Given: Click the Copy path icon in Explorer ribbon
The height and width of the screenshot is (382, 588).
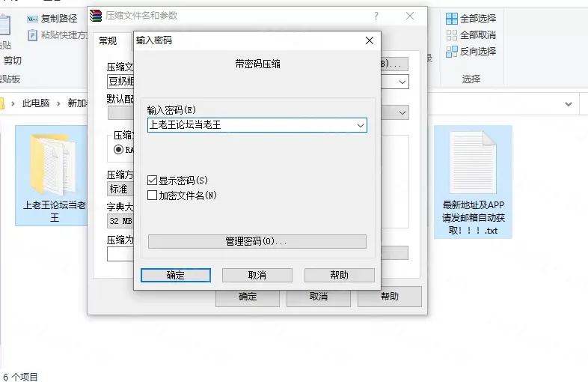Looking at the screenshot, I should click(32, 19).
